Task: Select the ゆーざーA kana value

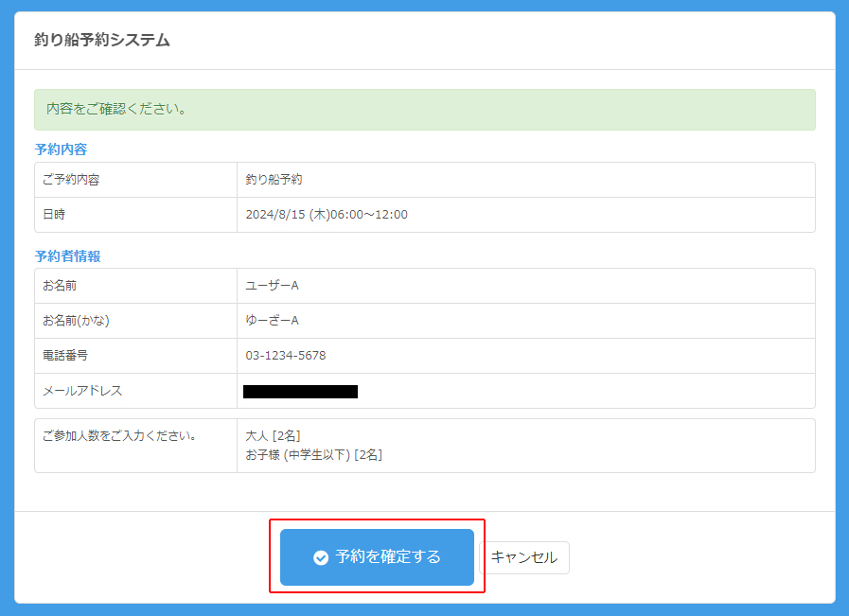Action: pyautogui.click(x=272, y=321)
